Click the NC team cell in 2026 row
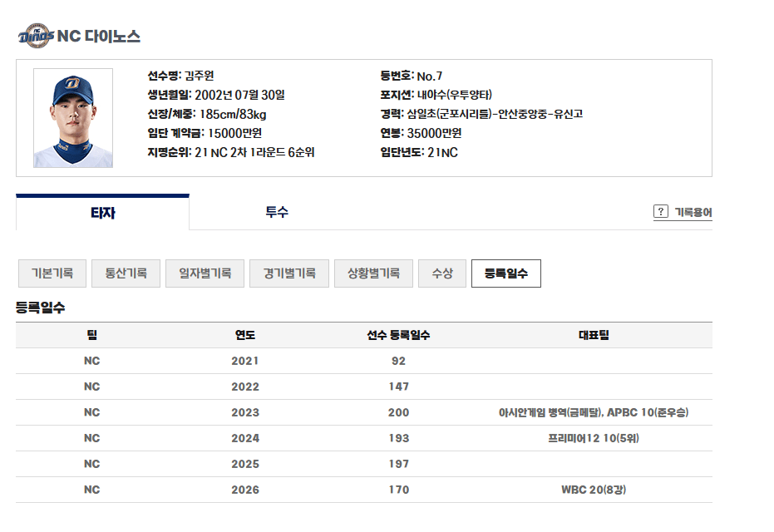Screen dimensions: 774x532 (91, 490)
